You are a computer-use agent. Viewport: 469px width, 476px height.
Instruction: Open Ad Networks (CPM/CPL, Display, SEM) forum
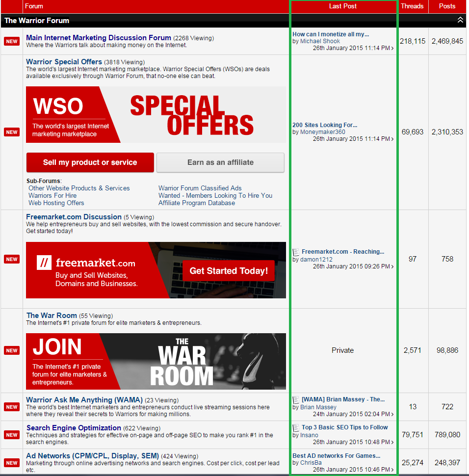tap(92, 456)
